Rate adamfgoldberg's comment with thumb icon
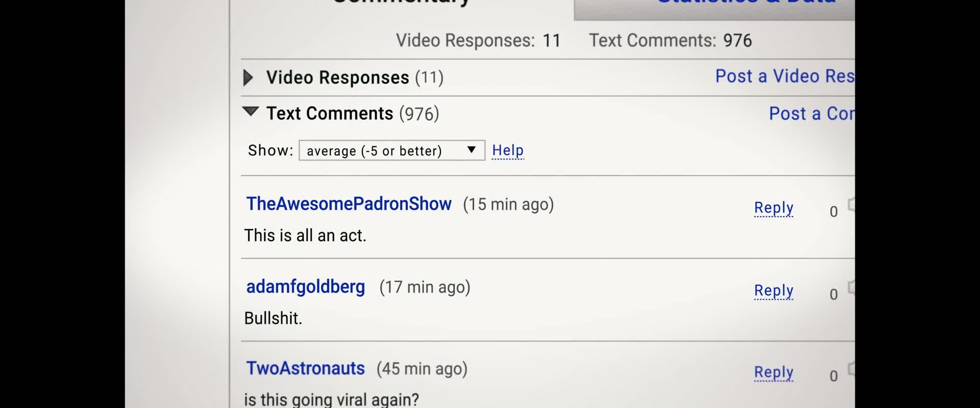 click(851, 287)
